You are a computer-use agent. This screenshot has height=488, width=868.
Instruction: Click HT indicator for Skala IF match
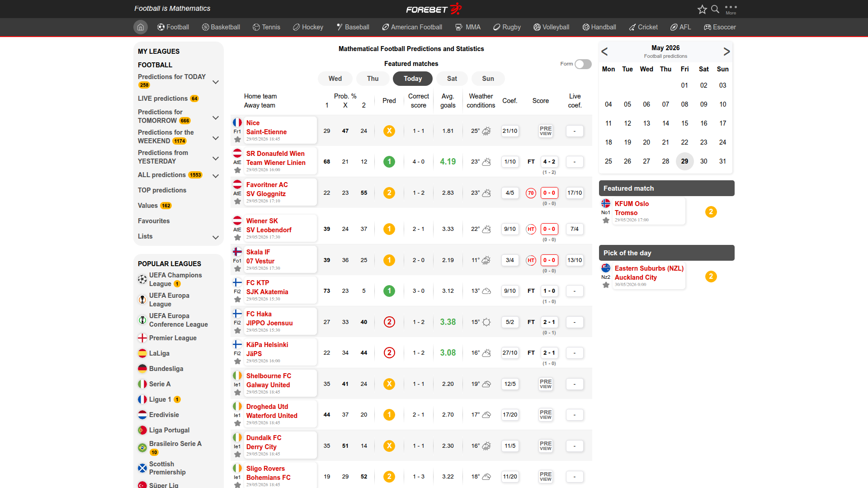point(531,260)
